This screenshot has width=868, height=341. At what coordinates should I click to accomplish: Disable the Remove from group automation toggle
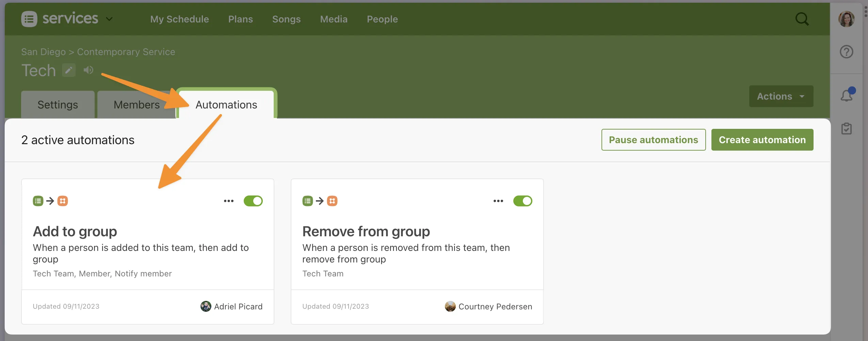pyautogui.click(x=523, y=201)
